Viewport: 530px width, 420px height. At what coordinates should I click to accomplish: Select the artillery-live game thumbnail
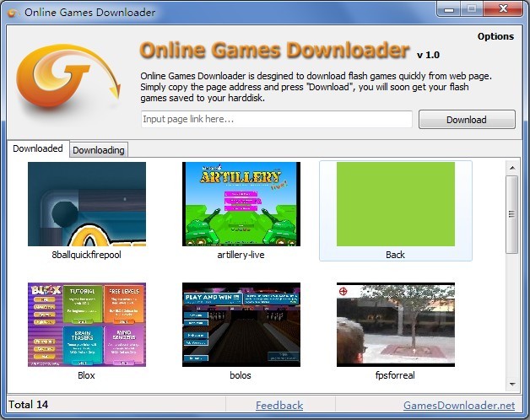point(241,204)
